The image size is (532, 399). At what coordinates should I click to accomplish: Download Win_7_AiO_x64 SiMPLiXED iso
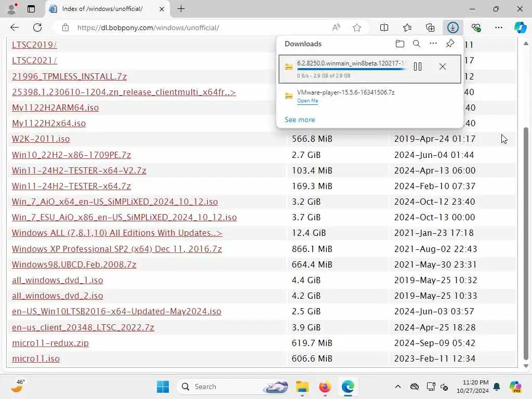pyautogui.click(x=115, y=202)
